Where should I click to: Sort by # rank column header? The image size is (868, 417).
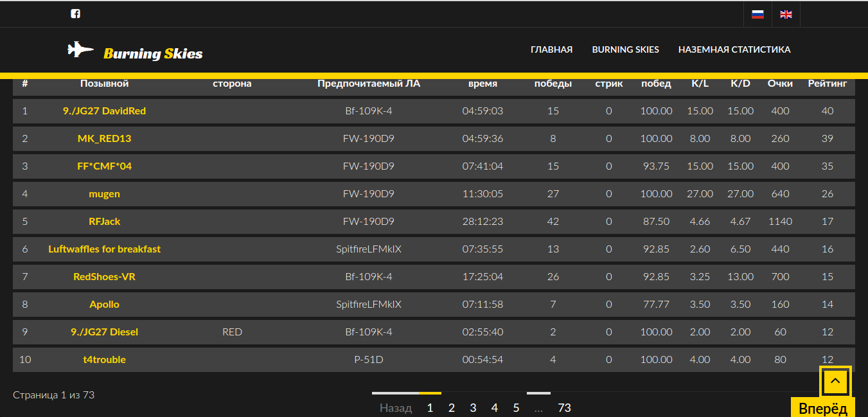25,84
